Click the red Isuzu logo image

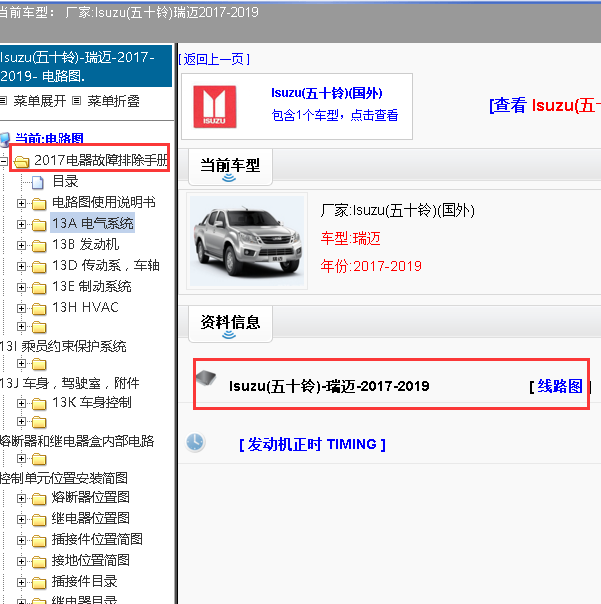(215, 107)
